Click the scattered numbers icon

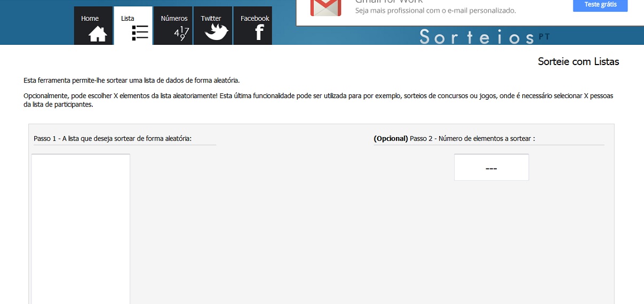point(181,34)
